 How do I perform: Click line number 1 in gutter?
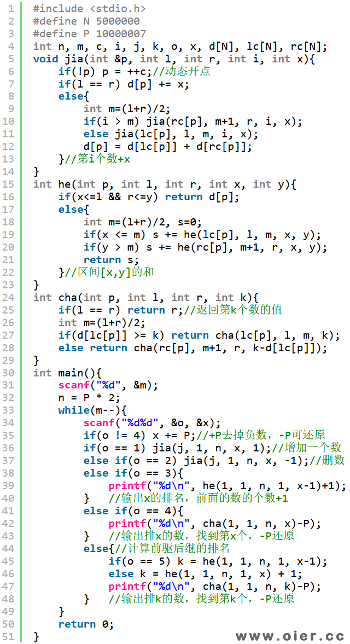[11, 8]
